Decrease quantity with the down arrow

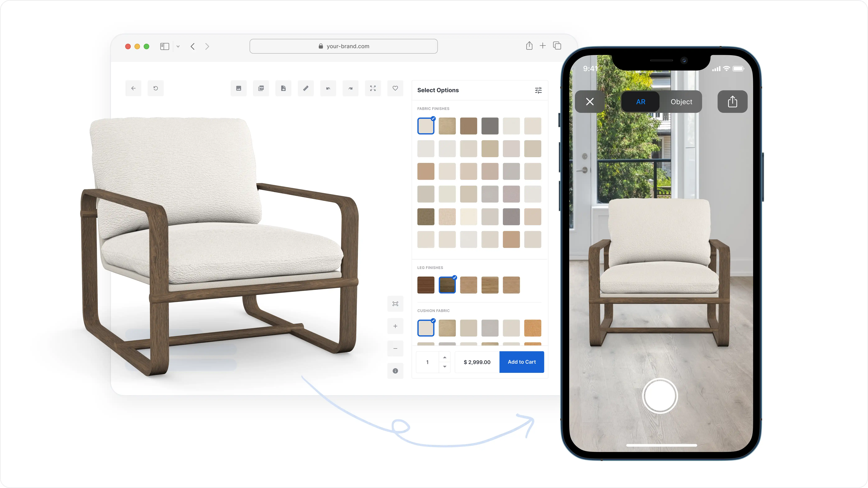[x=445, y=366]
